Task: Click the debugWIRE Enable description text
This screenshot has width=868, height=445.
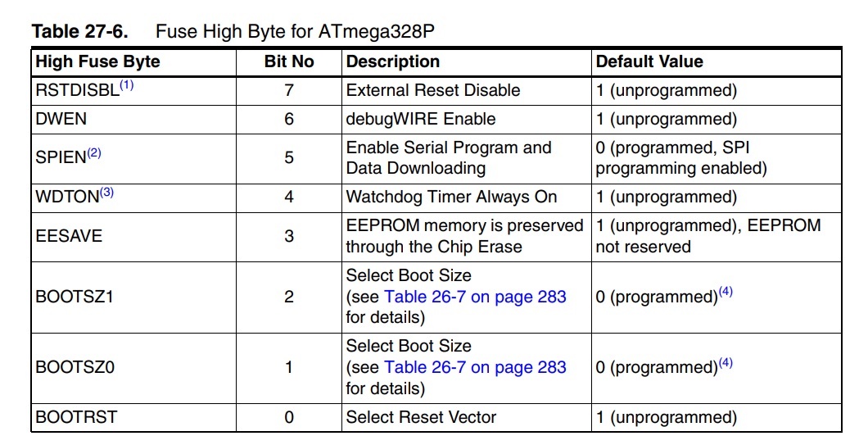Action: (x=421, y=119)
